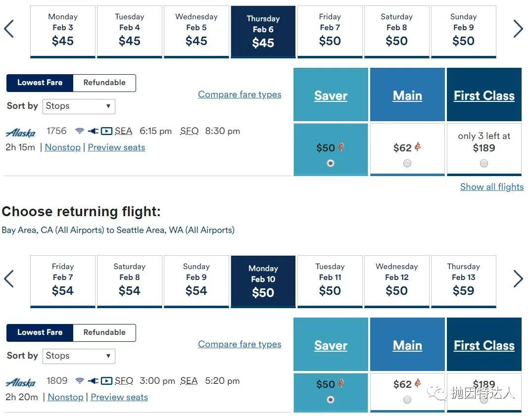Click the discount icon next to $62 on flight 1756
This screenshot has width=532, height=416.
(x=418, y=147)
